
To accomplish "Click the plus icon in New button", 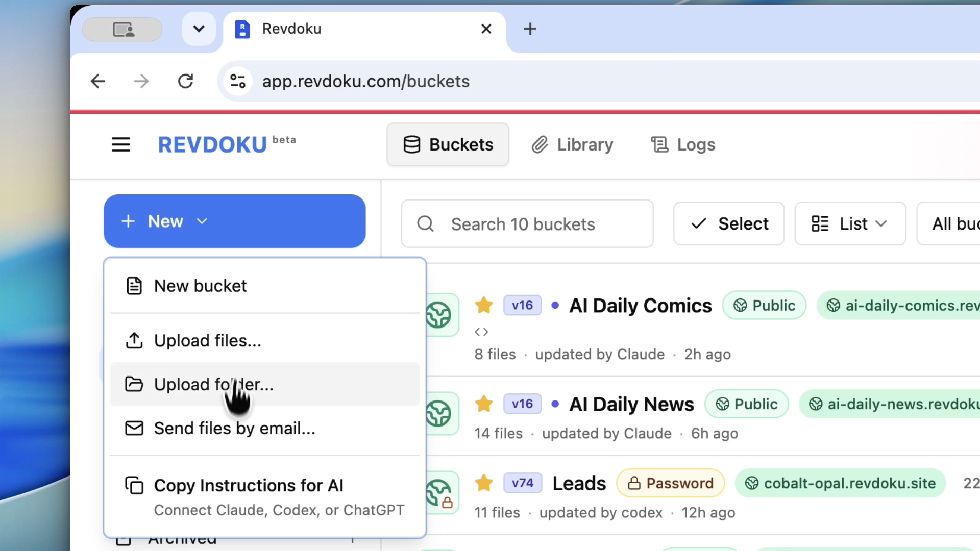I will 128,221.
